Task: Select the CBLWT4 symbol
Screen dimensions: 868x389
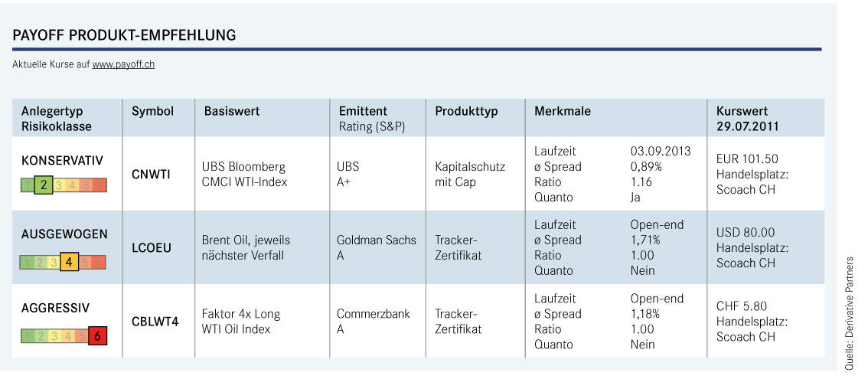Action: tap(155, 322)
